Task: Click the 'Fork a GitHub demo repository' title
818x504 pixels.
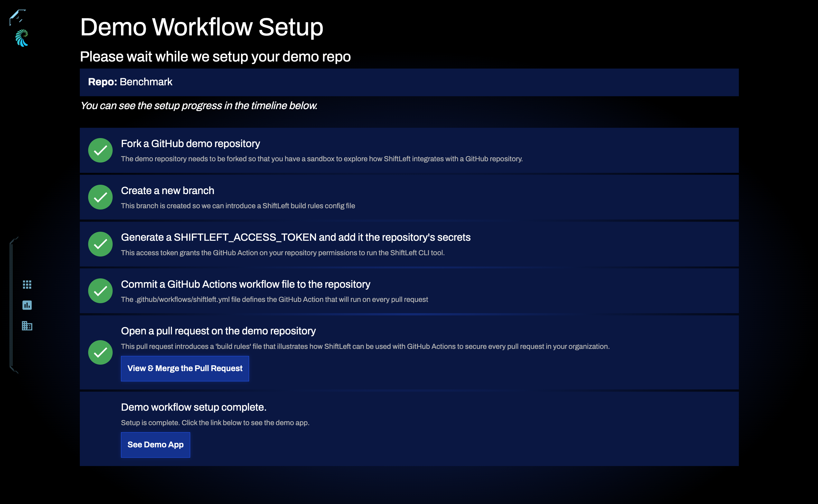Action: (x=190, y=144)
